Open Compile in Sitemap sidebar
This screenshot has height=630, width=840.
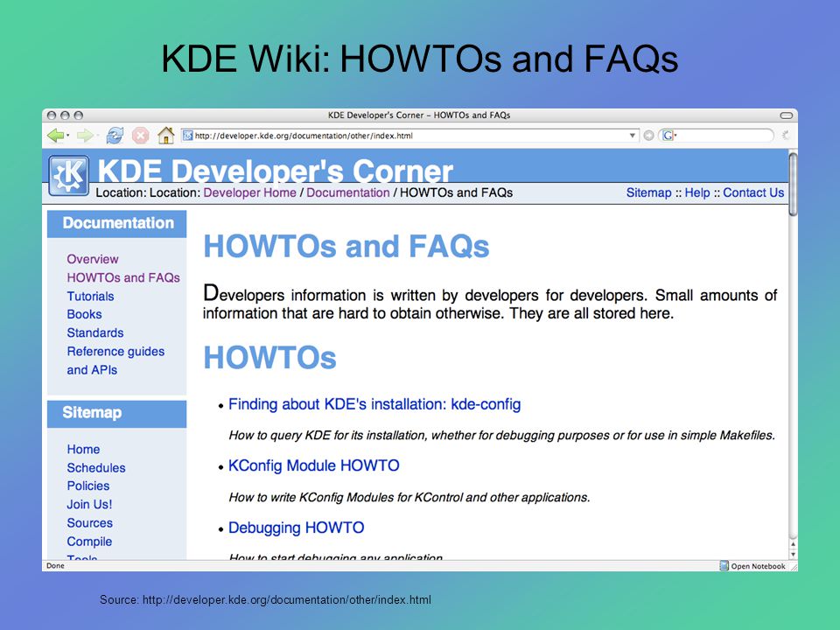pyautogui.click(x=89, y=542)
